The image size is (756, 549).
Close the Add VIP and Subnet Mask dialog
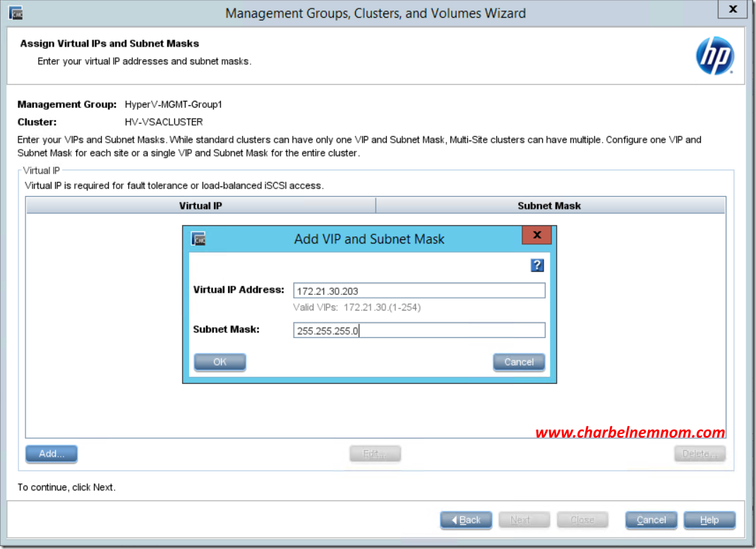(x=536, y=235)
